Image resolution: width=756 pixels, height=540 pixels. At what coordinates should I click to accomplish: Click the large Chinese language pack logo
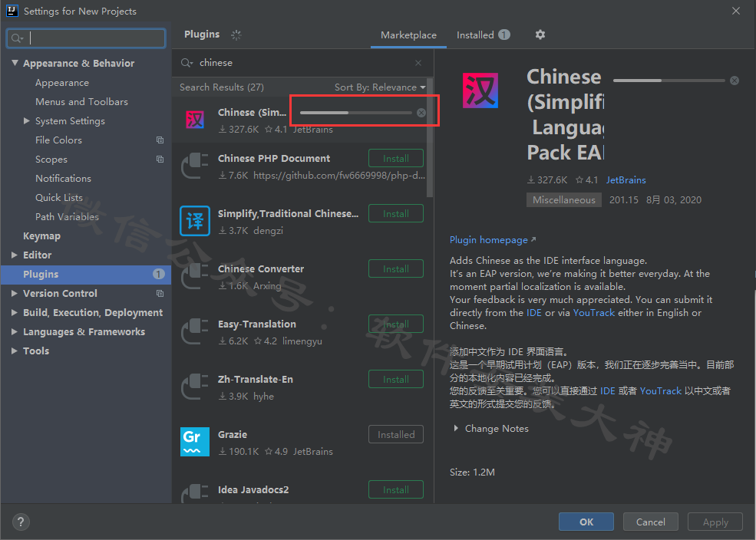480,91
